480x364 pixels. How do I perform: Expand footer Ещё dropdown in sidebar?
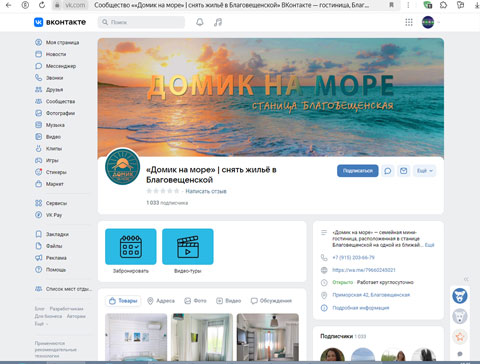click(x=41, y=323)
